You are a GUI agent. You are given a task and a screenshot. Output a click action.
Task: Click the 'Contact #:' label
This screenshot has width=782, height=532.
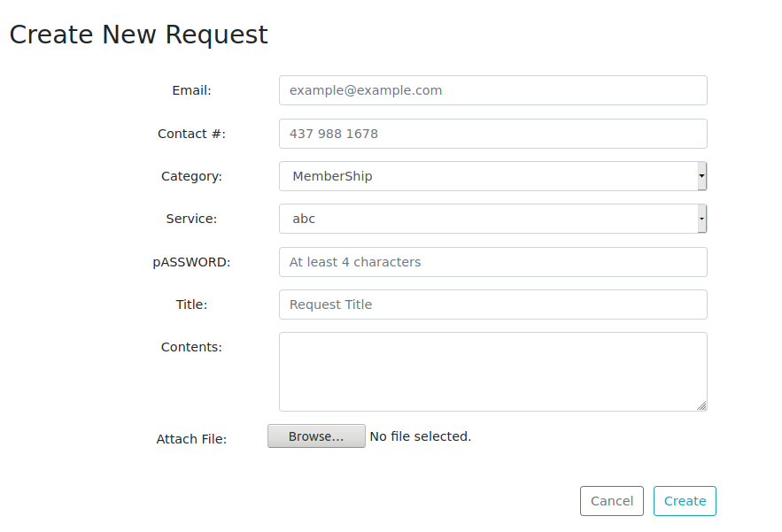[x=191, y=134]
